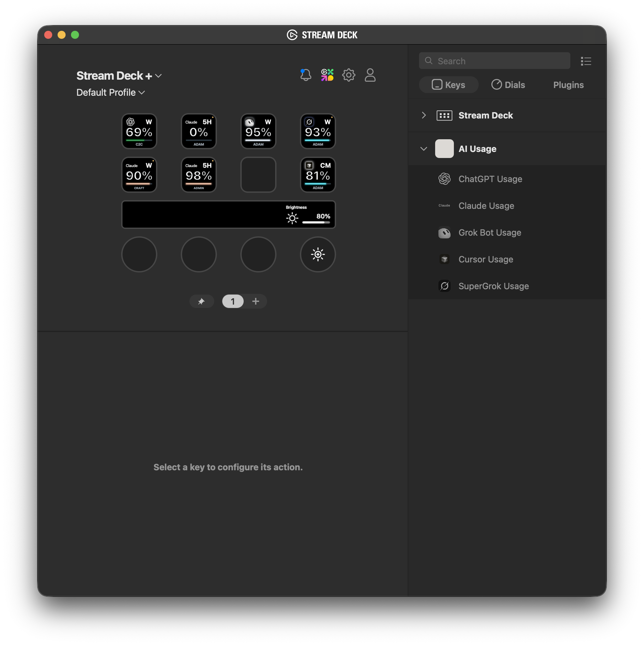Select the Claude 5H 98% ADMIN key
This screenshot has width=644, height=646.
point(198,175)
